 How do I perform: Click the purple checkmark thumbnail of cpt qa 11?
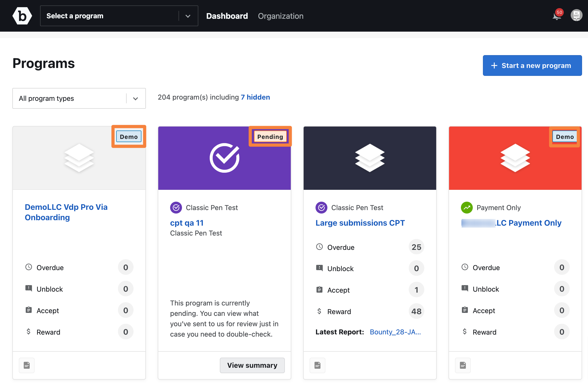[x=224, y=158]
